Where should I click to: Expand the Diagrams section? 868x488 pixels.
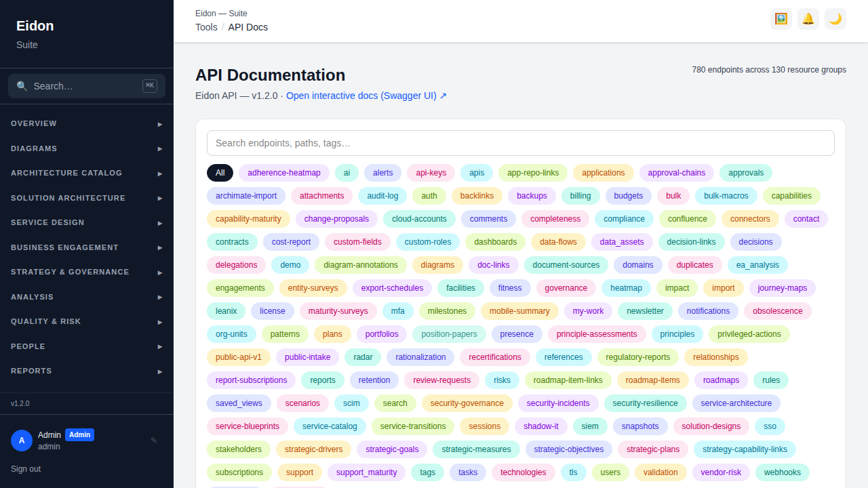point(87,148)
